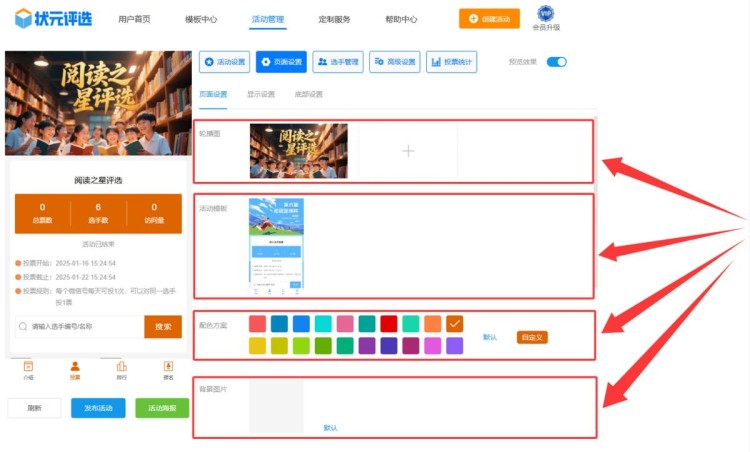Toggle the 预览效果 preview switch
750x452 pixels.
coord(556,62)
